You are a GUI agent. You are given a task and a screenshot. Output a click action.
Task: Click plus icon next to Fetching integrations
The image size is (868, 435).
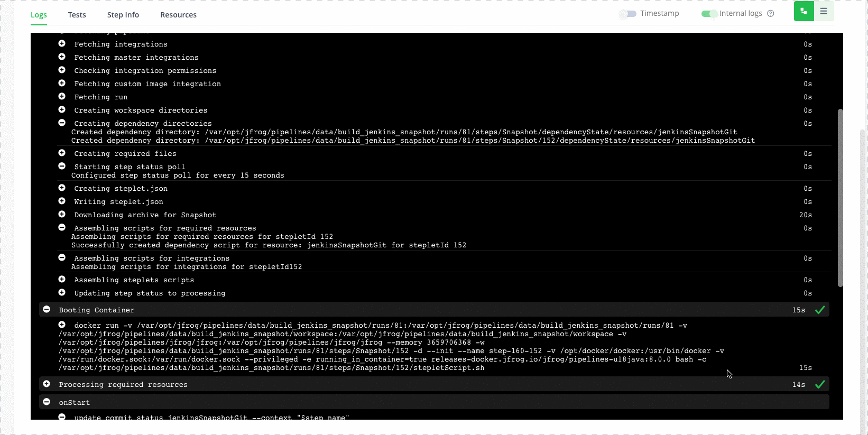pos(62,44)
